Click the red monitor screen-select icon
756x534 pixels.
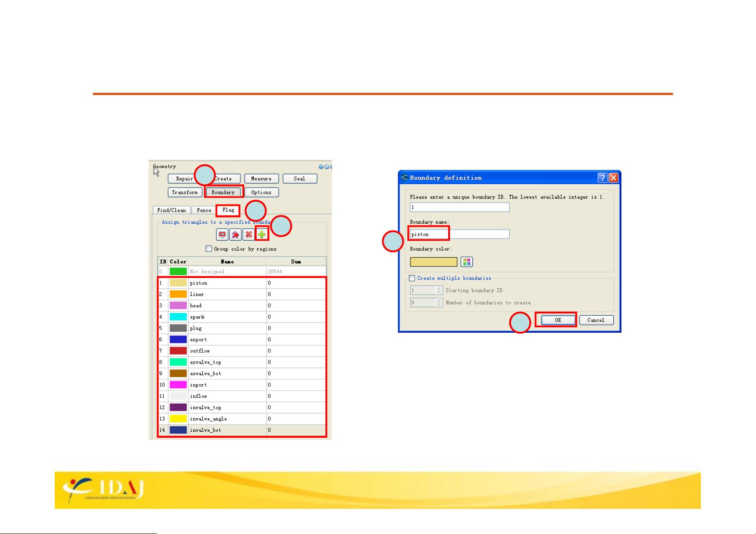(222, 234)
